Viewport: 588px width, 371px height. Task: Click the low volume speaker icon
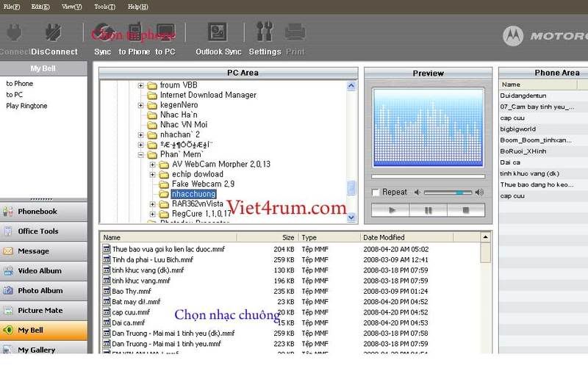417,192
